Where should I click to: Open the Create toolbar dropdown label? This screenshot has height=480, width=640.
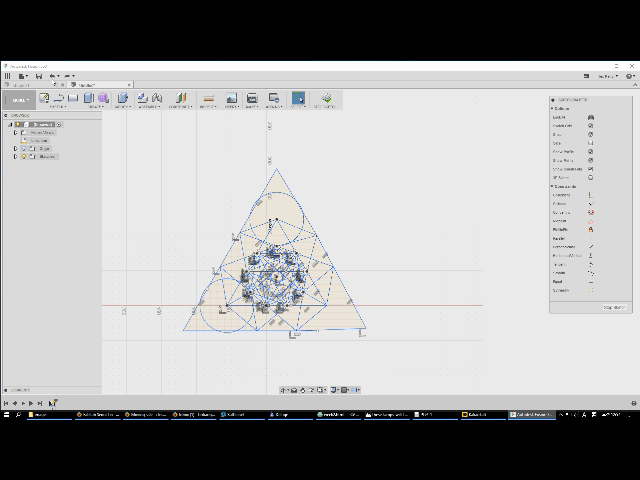(x=96, y=107)
